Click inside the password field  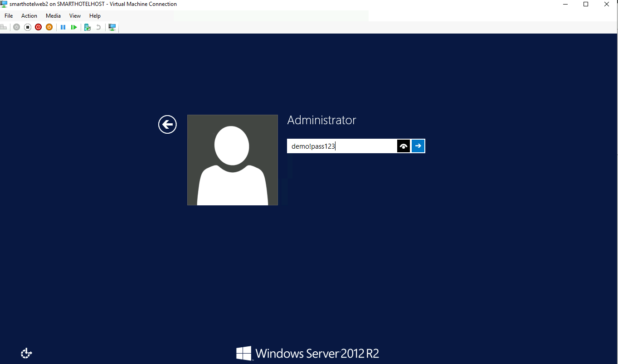click(342, 146)
